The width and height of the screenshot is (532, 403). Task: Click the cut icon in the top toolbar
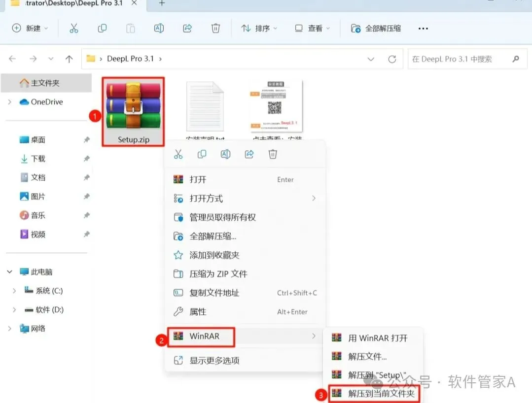point(73,29)
